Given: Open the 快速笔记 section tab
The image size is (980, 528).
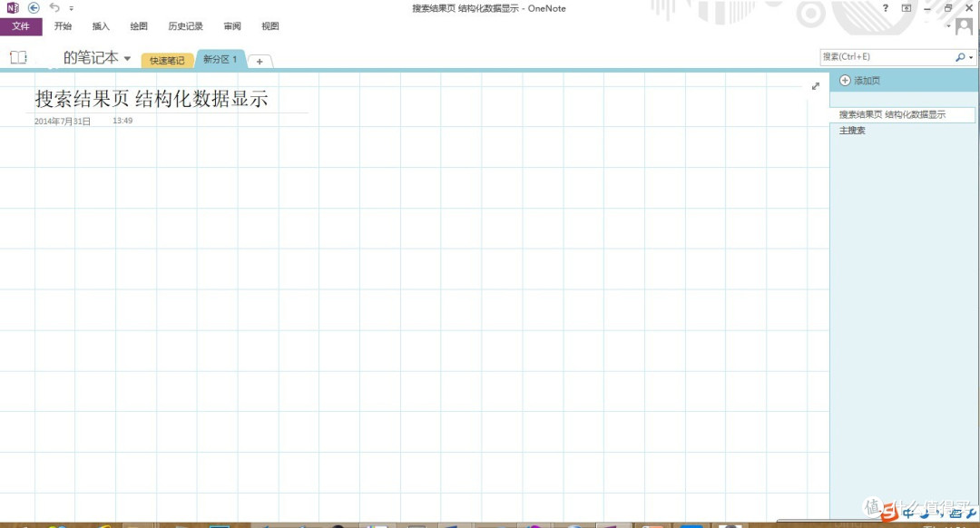Looking at the screenshot, I should tap(167, 61).
